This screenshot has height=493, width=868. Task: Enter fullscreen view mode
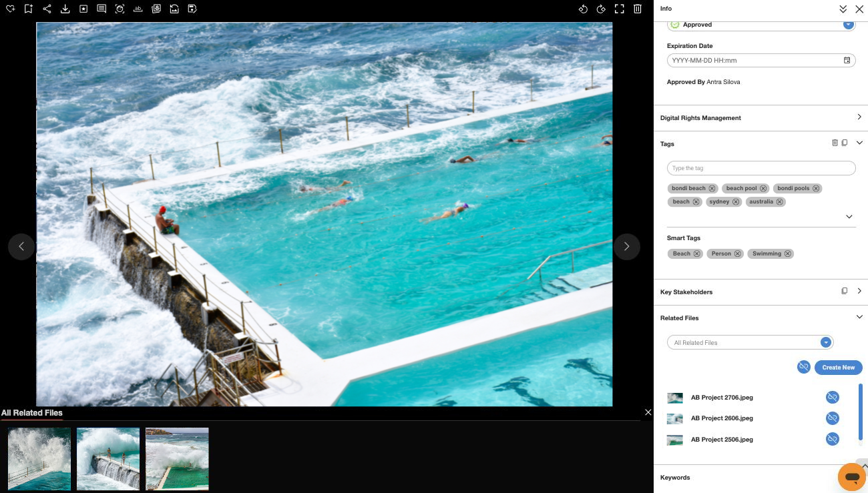pos(619,9)
